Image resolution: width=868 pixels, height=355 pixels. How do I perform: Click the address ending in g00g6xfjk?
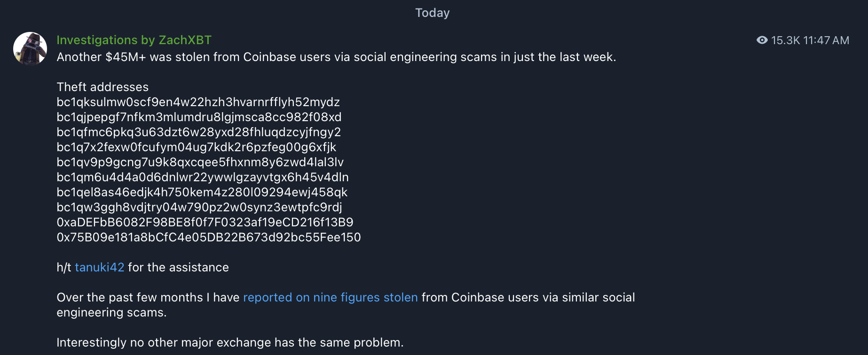pos(196,147)
